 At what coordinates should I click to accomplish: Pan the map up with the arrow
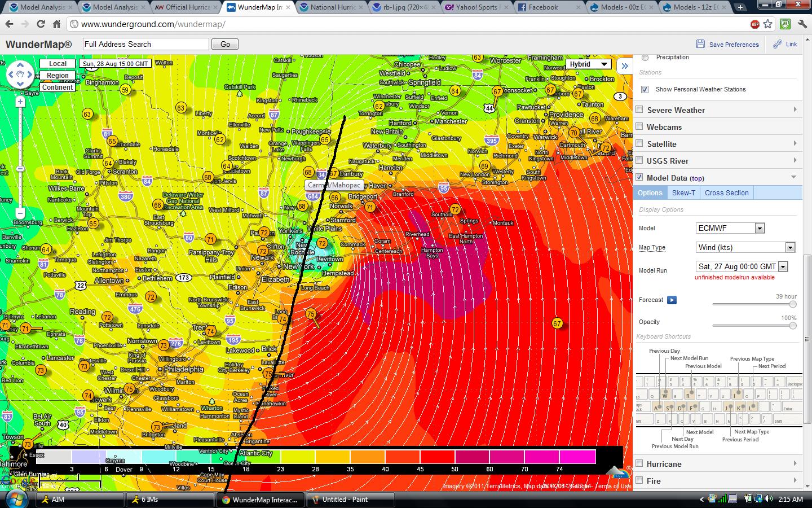tap(20, 65)
